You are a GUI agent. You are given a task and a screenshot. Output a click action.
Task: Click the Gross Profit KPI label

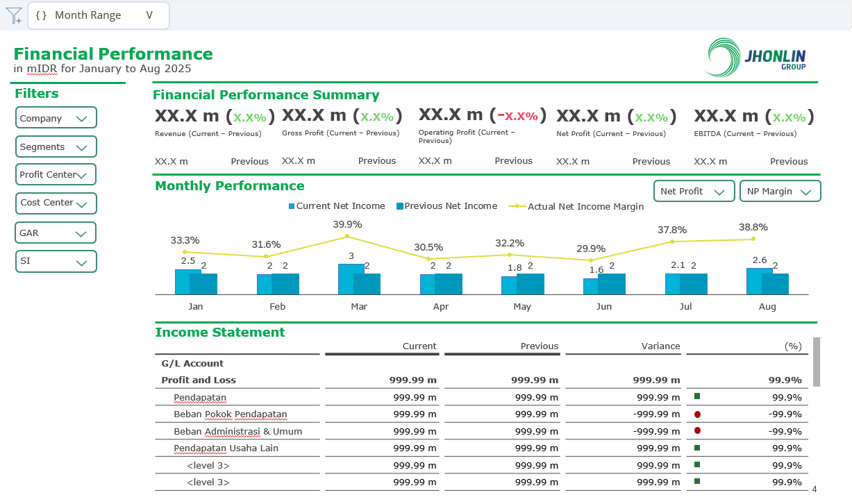(340, 133)
